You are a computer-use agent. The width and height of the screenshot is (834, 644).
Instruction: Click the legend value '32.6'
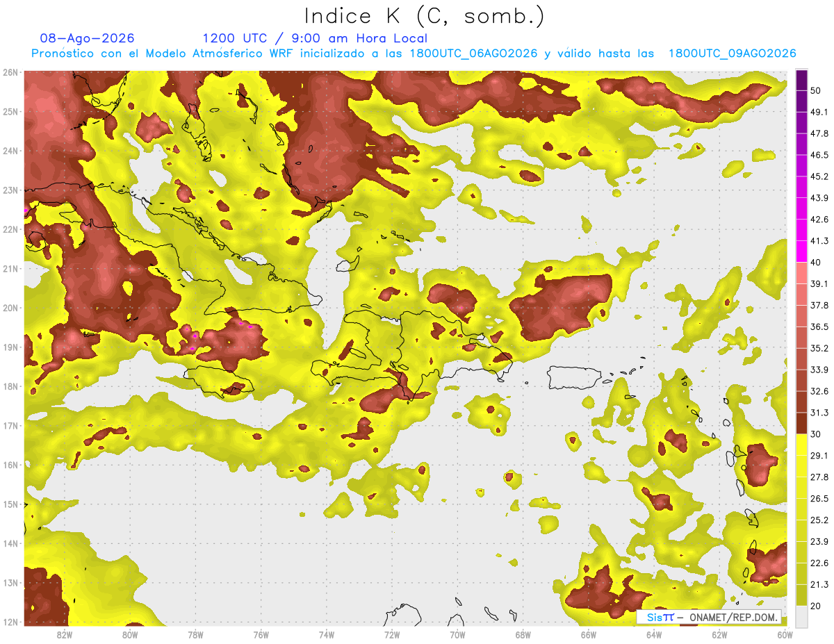coord(819,391)
